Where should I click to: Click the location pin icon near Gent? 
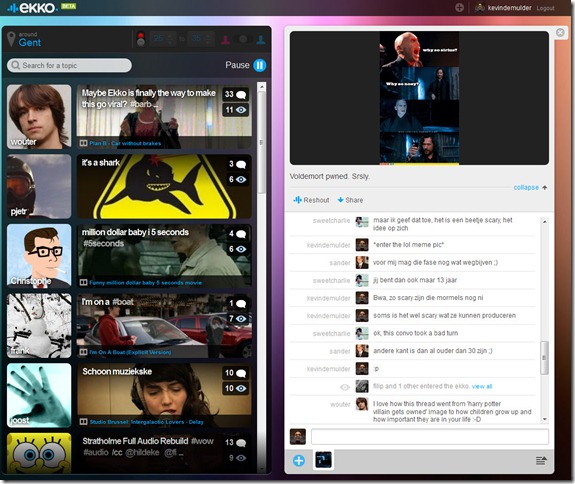coord(11,40)
